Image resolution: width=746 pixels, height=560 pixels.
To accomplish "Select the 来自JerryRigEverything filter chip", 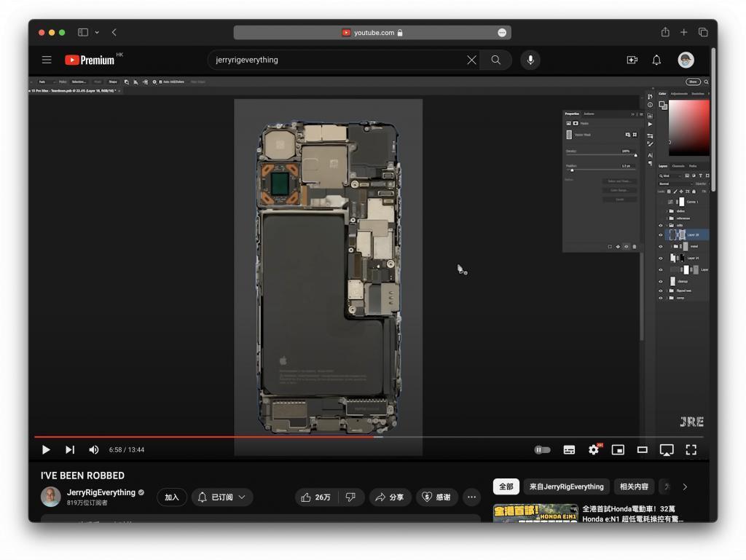I will point(566,486).
